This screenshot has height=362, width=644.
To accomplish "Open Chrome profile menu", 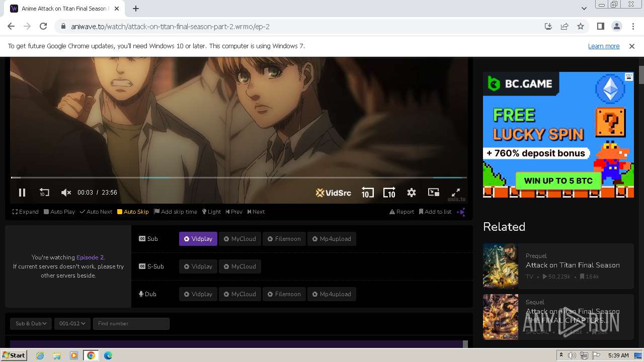I will [616, 26].
